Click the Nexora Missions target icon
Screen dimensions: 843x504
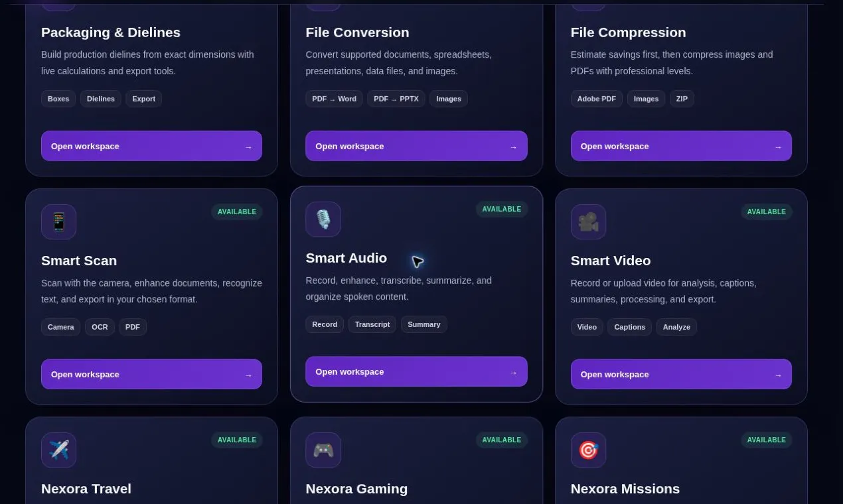click(x=588, y=450)
